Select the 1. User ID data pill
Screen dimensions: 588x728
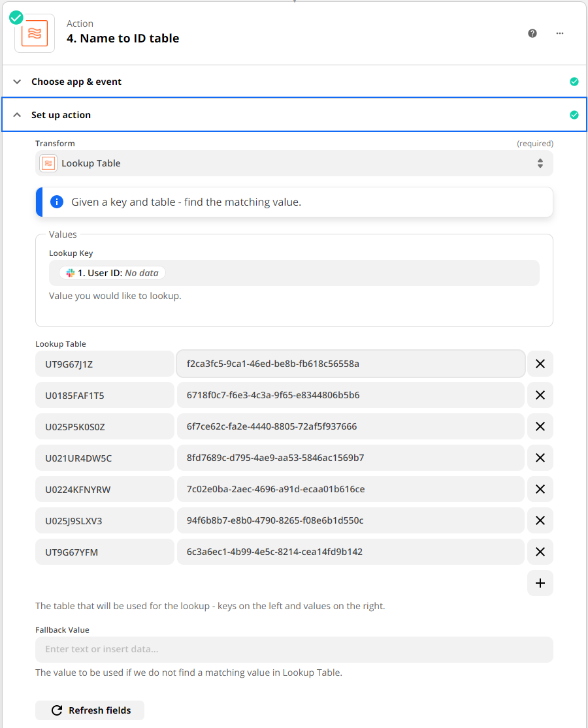pyautogui.click(x=112, y=273)
